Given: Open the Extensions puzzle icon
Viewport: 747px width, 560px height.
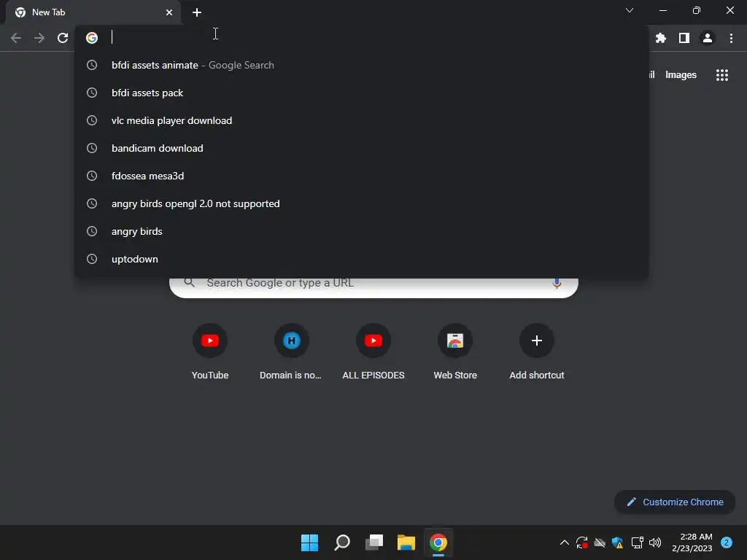Looking at the screenshot, I should [x=661, y=38].
